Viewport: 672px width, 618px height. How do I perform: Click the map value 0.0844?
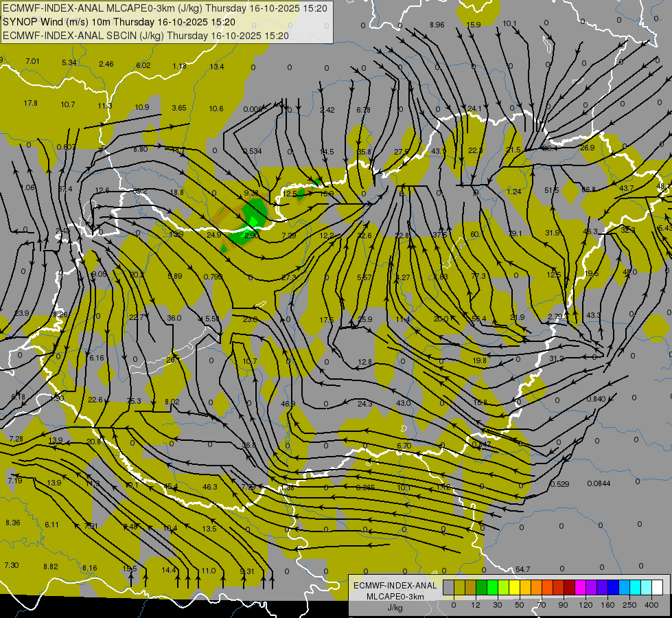[599, 483]
